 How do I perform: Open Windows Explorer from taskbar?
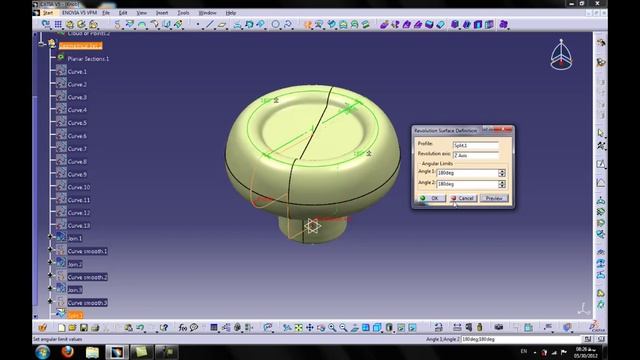click(92, 352)
